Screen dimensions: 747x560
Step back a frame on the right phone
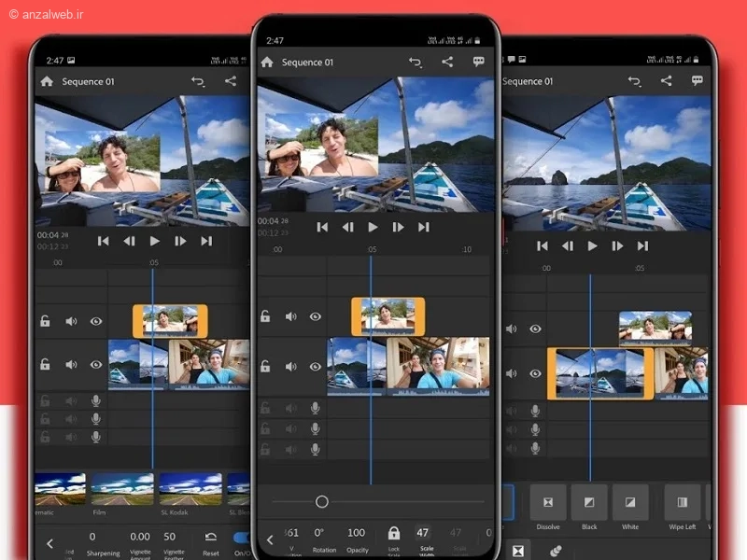(568, 245)
